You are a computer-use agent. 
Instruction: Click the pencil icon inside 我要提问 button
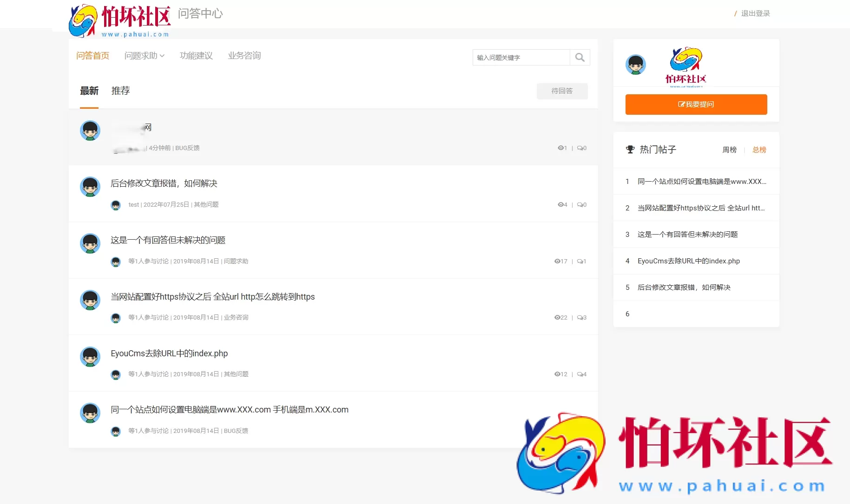click(x=681, y=104)
